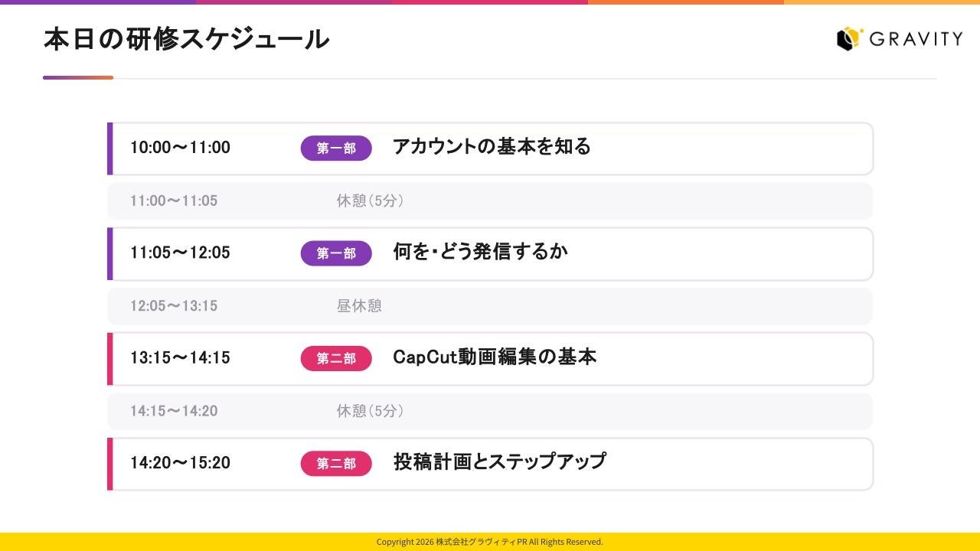Click the 昼休憩 lunch break row

coord(490,306)
